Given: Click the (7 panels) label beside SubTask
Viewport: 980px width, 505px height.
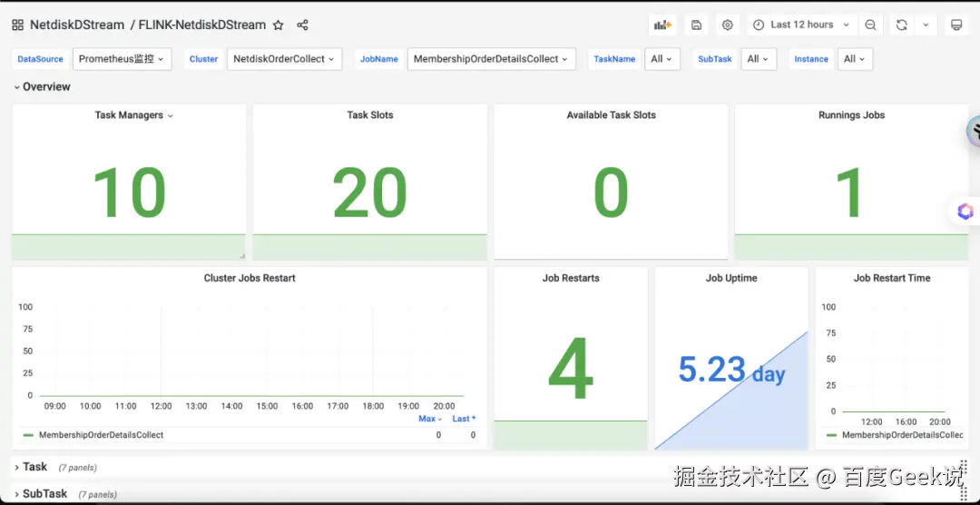Looking at the screenshot, I should coord(97,494).
